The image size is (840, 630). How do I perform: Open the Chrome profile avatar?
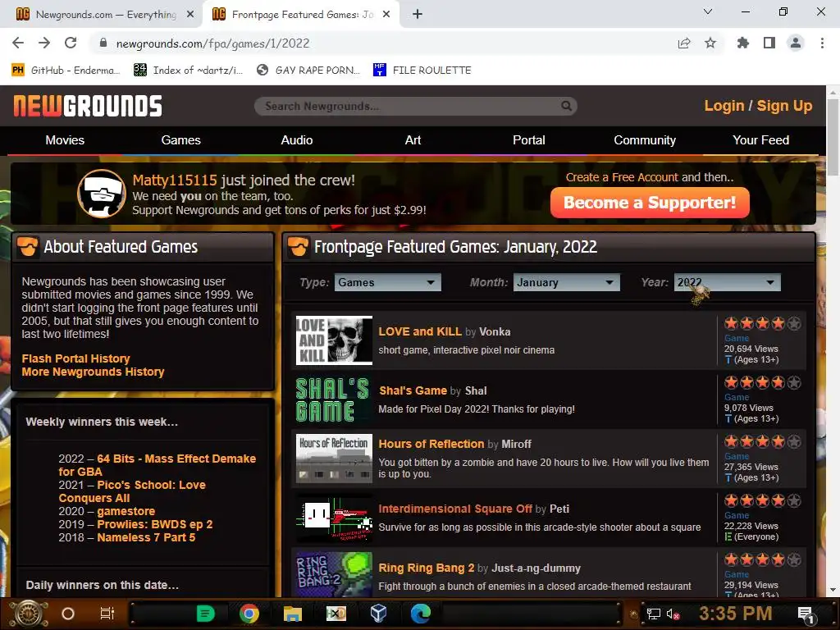796,43
